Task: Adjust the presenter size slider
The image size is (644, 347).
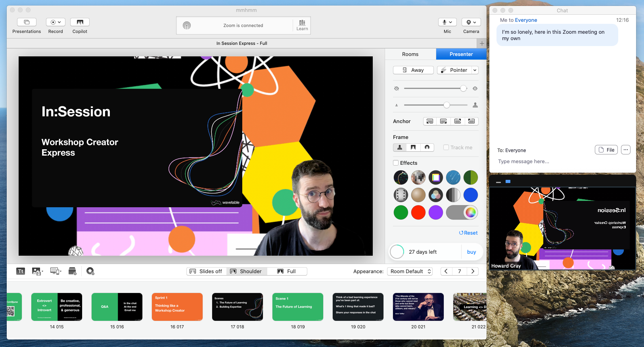Action: tap(436, 105)
